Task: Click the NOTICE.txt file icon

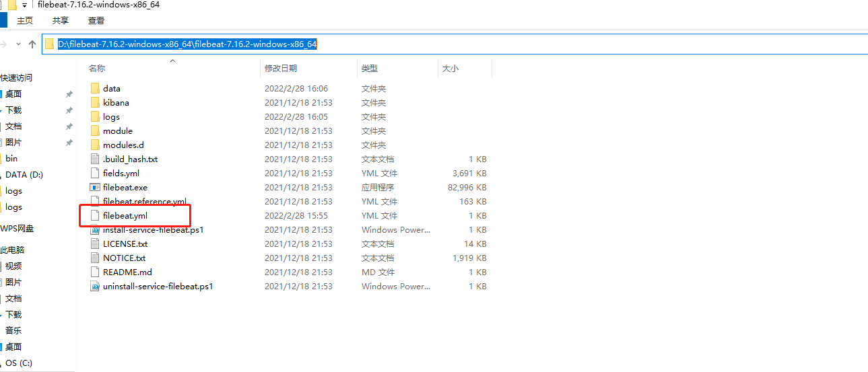Action: [x=94, y=258]
